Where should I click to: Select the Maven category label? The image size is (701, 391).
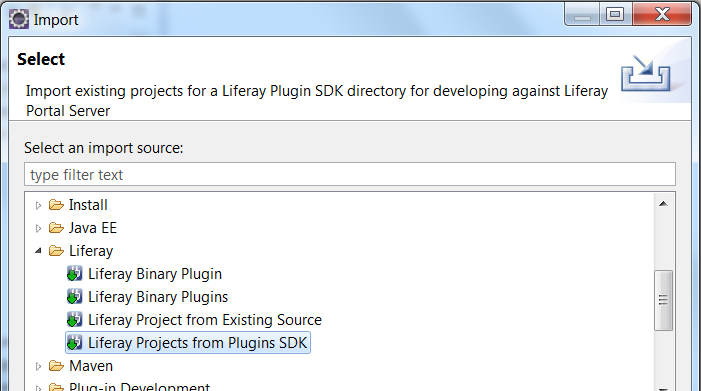click(91, 366)
